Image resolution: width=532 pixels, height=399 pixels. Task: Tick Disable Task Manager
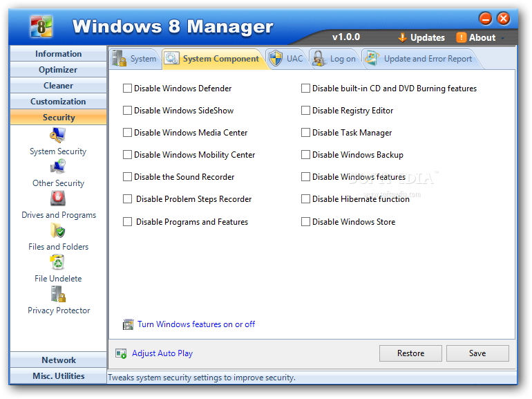pos(305,133)
